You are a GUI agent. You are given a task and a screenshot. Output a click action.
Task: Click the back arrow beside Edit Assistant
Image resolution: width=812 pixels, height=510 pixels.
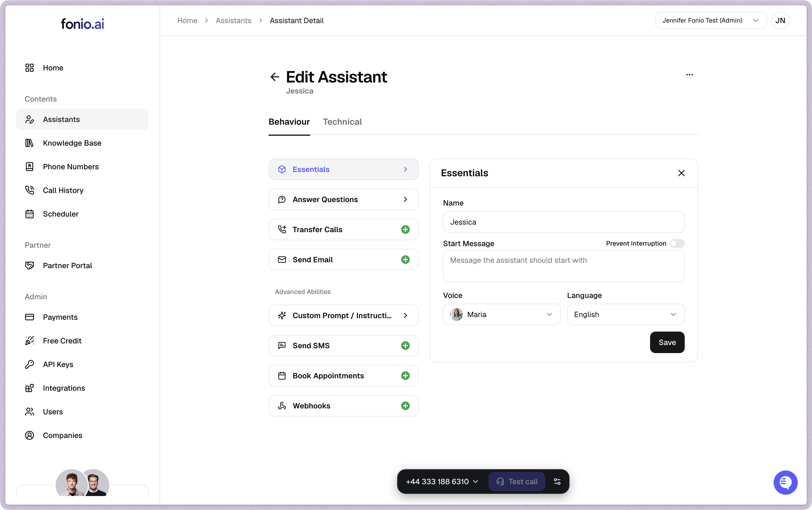pos(275,77)
